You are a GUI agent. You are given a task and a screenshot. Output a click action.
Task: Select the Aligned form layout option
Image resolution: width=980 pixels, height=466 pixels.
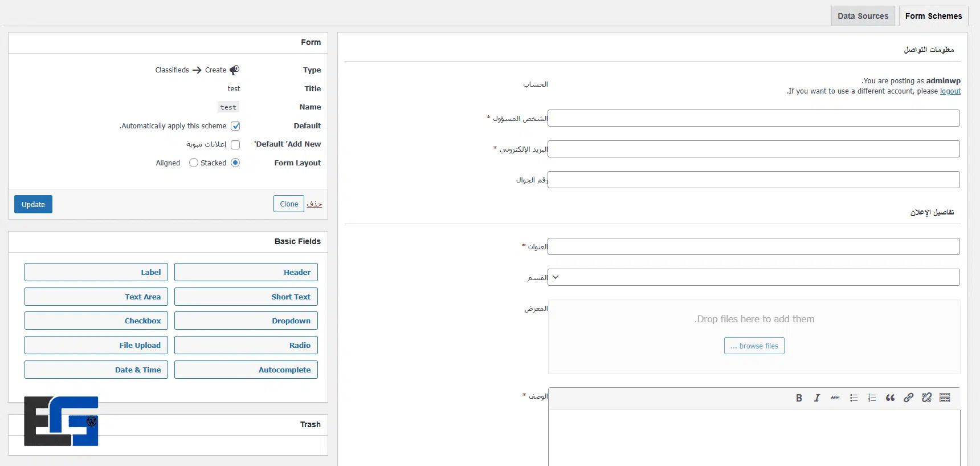194,163
